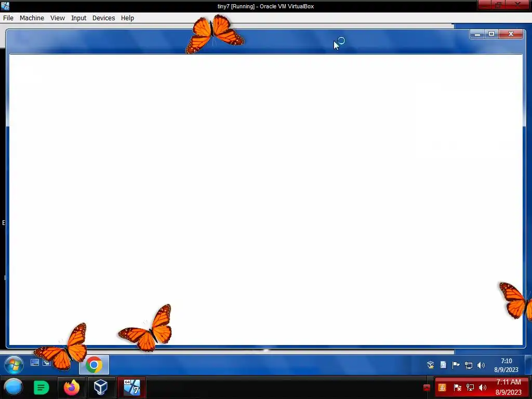Open the green notes app on host taskbar
The width and height of the screenshot is (532, 399).
tap(41, 388)
